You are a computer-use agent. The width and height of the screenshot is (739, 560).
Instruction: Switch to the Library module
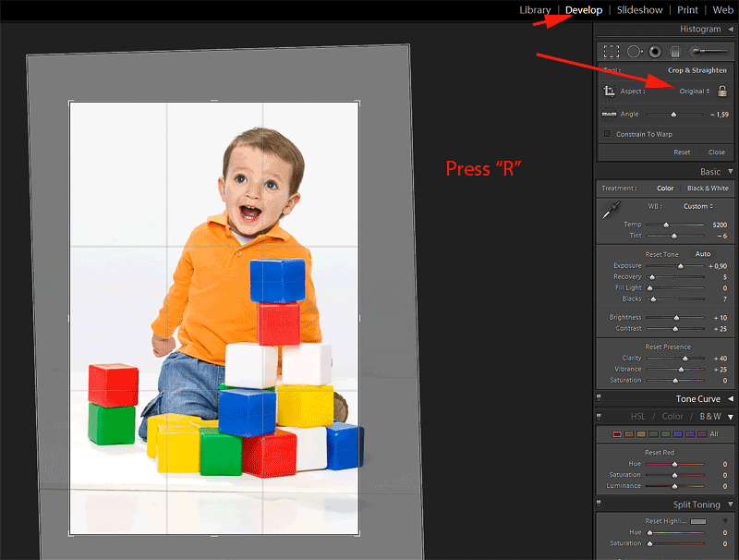click(x=535, y=10)
